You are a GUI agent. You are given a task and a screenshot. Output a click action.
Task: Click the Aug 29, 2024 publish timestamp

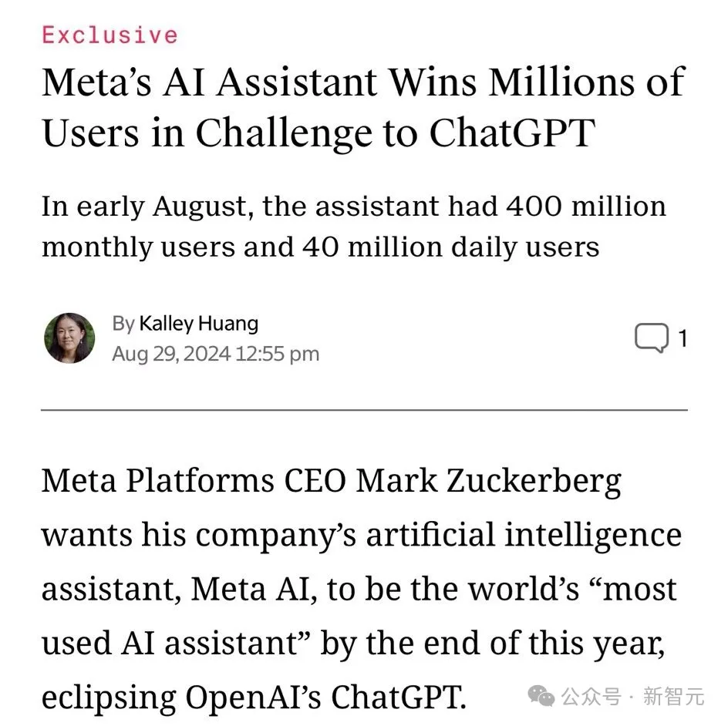(215, 354)
